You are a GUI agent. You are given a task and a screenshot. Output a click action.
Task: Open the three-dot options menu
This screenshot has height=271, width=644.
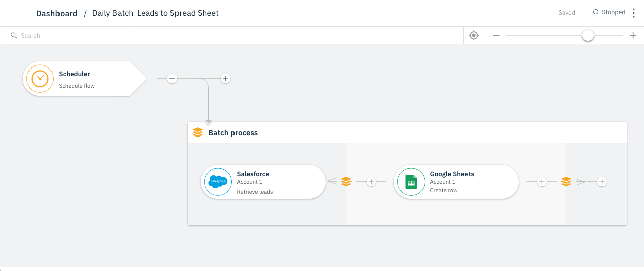tap(634, 13)
